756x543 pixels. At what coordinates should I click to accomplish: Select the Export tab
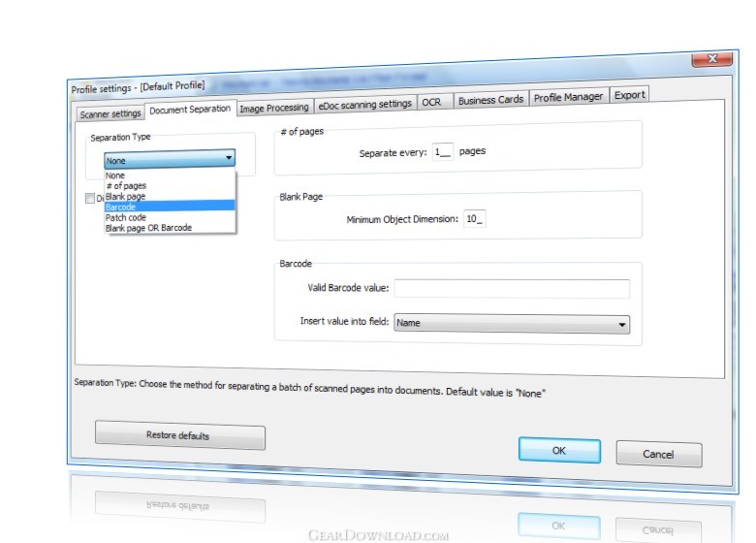629,95
